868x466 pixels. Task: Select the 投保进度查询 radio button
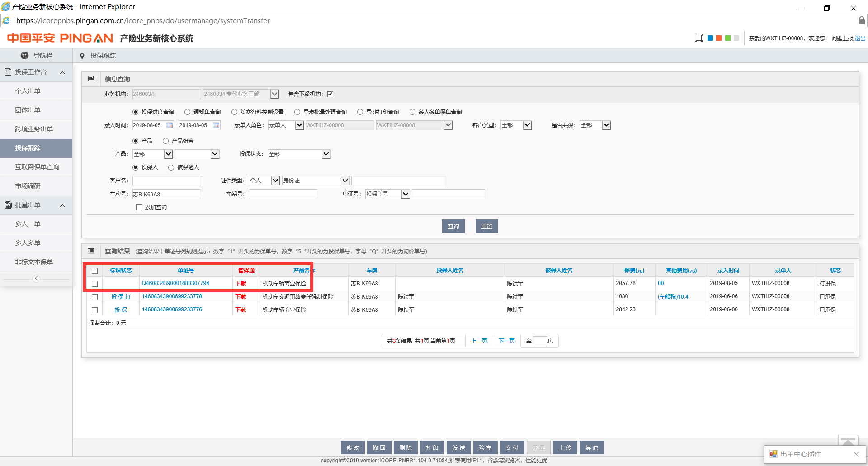click(x=135, y=112)
